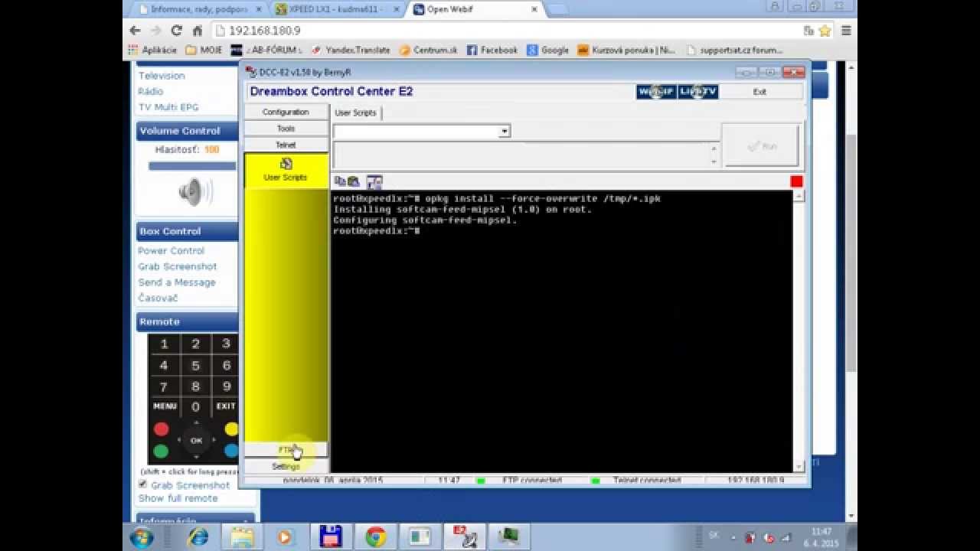
Task: Click the Chrome home icon
Action: coord(197,31)
